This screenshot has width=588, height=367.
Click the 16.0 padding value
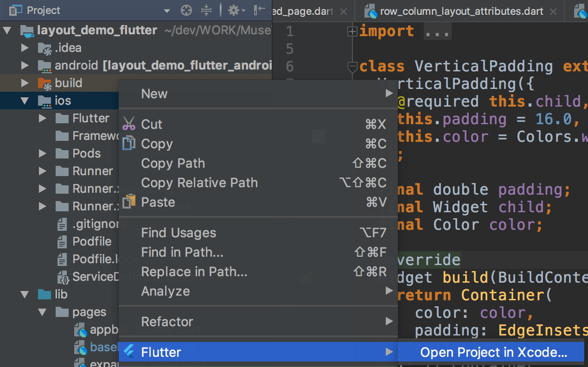point(553,119)
